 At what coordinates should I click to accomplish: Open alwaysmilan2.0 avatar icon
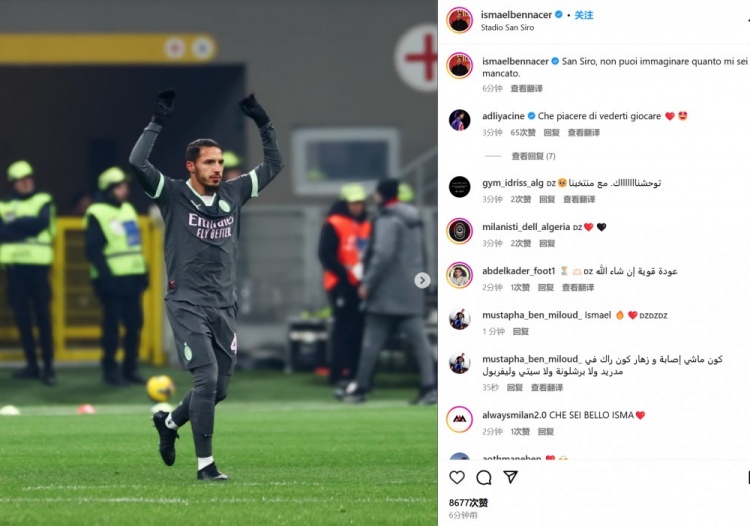click(459, 419)
